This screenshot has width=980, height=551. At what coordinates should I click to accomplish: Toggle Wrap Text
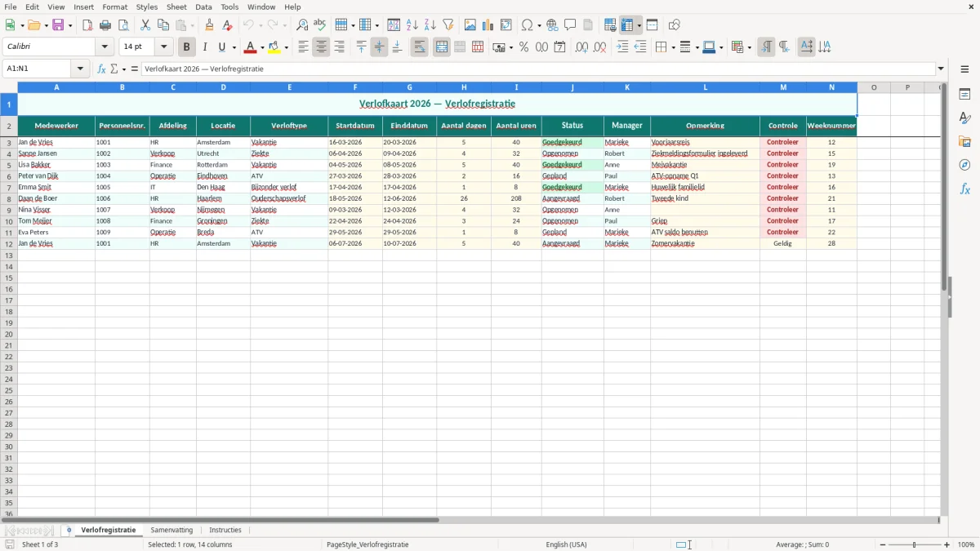pyautogui.click(x=419, y=47)
